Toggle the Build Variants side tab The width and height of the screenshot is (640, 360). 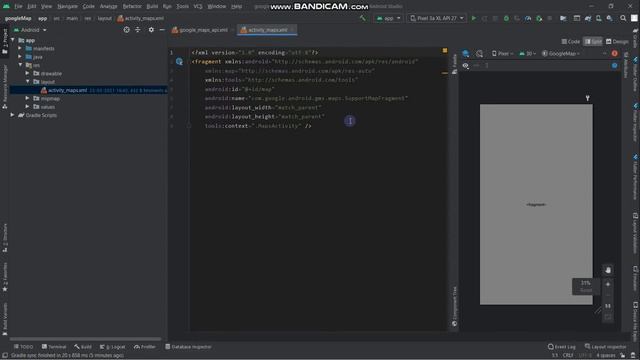(5, 319)
